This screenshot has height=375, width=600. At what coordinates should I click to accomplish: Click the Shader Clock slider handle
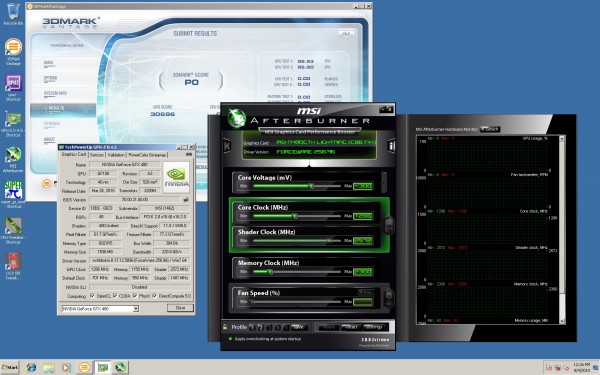(x=329, y=240)
